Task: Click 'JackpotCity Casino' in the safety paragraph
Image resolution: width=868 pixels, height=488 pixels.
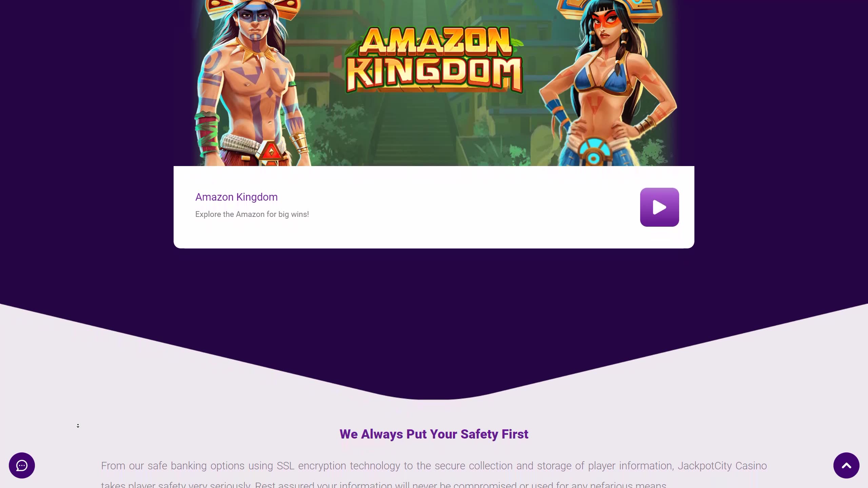Action: (722, 466)
